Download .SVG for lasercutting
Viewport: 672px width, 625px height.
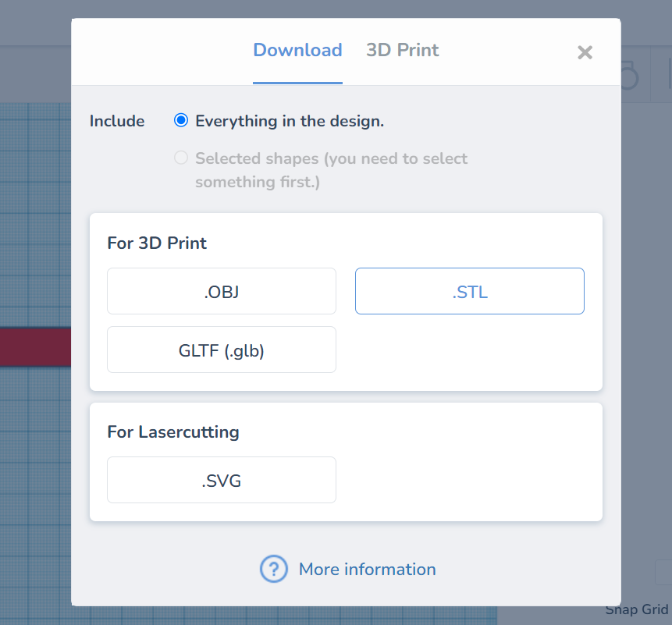222,480
